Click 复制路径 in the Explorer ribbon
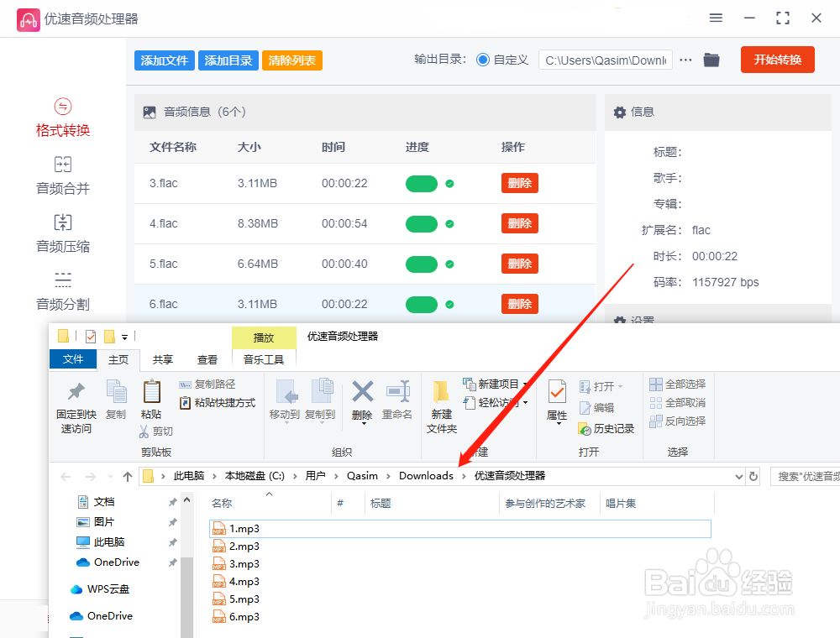Image resolution: width=840 pixels, height=638 pixels. [x=207, y=384]
